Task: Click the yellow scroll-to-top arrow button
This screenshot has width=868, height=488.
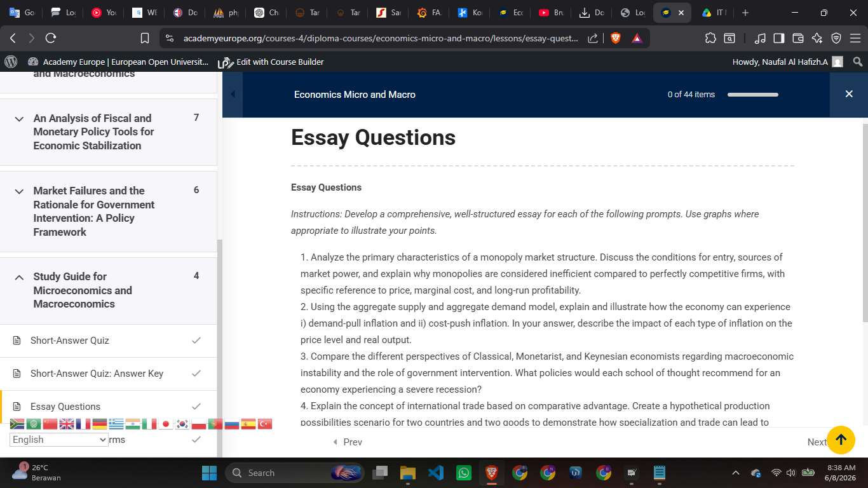Action: point(841,440)
